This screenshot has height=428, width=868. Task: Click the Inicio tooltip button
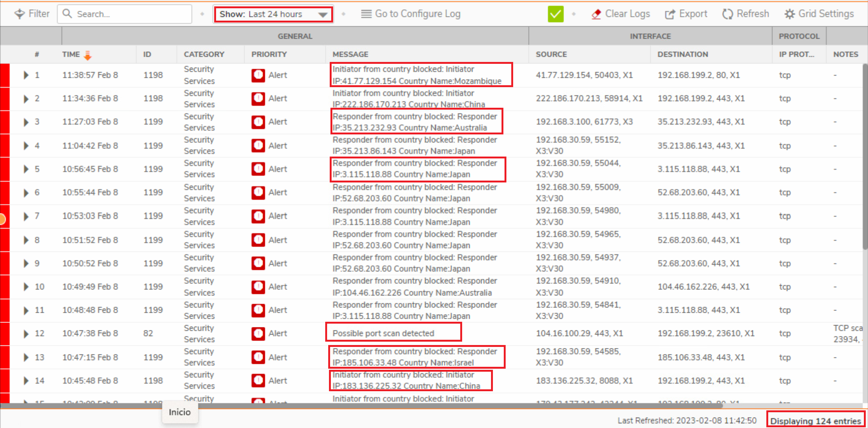point(180,412)
